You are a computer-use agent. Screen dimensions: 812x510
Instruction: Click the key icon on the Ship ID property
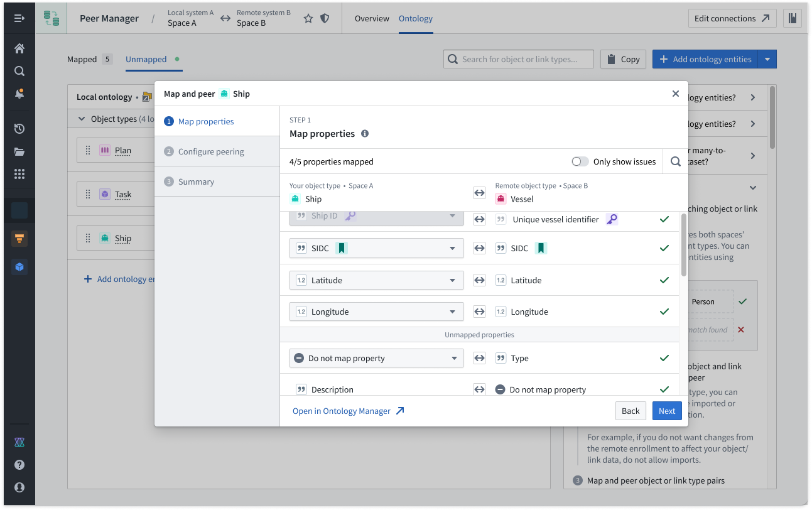click(351, 215)
